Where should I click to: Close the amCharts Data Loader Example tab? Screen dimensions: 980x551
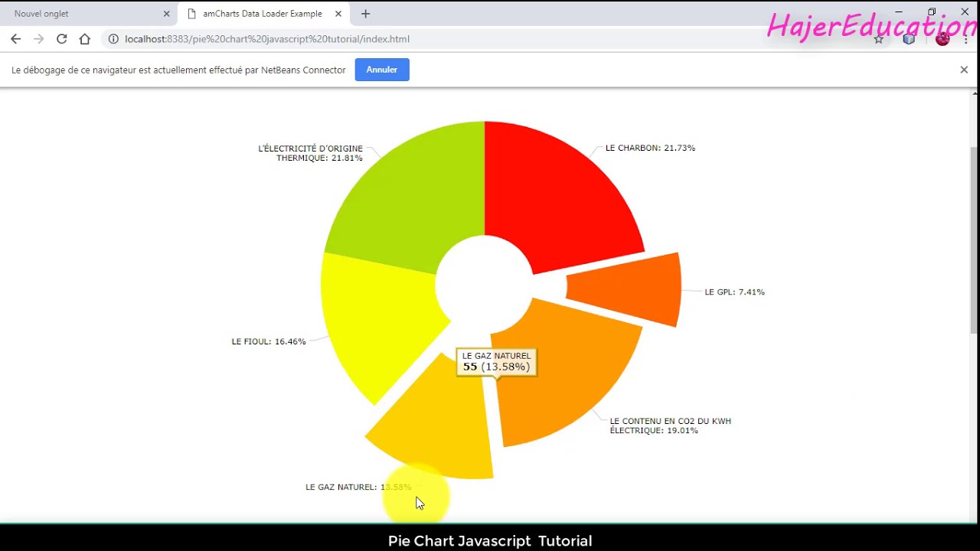point(338,14)
